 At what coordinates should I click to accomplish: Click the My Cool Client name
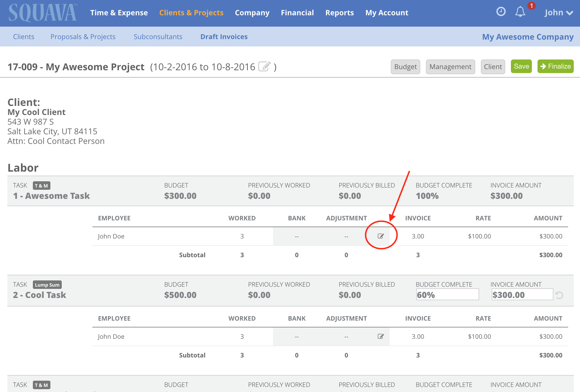coord(37,112)
